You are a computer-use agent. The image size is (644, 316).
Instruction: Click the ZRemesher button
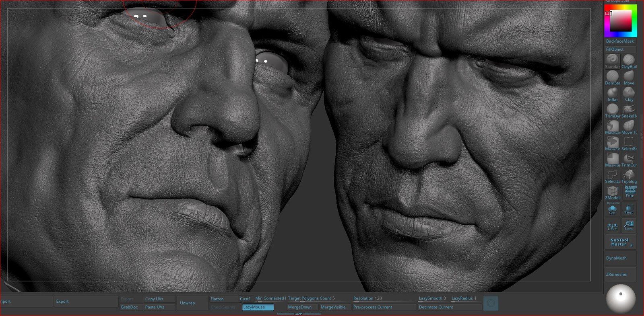620,274
